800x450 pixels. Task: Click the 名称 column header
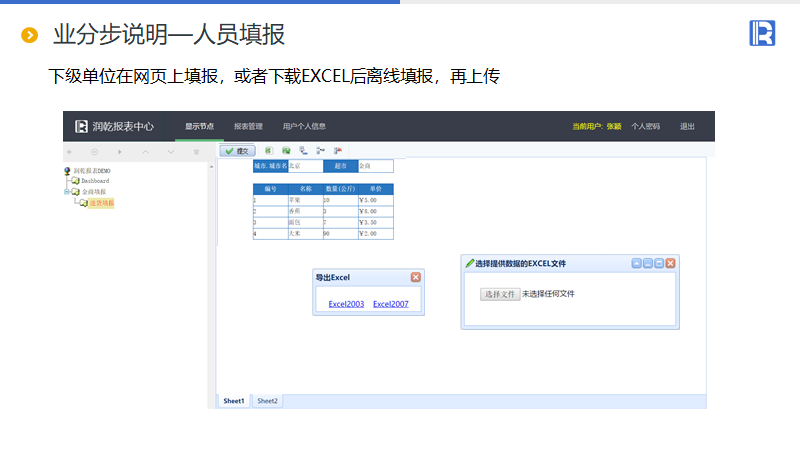tap(306, 189)
